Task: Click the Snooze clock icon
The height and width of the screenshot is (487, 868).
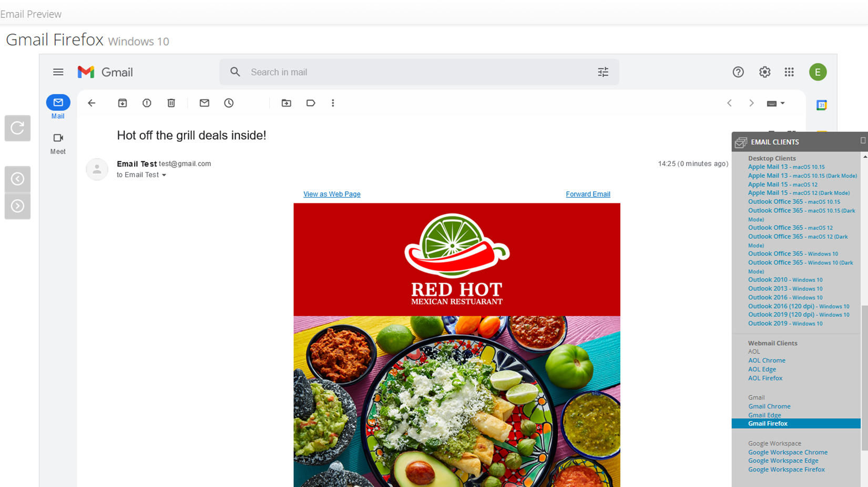Action: (x=229, y=103)
